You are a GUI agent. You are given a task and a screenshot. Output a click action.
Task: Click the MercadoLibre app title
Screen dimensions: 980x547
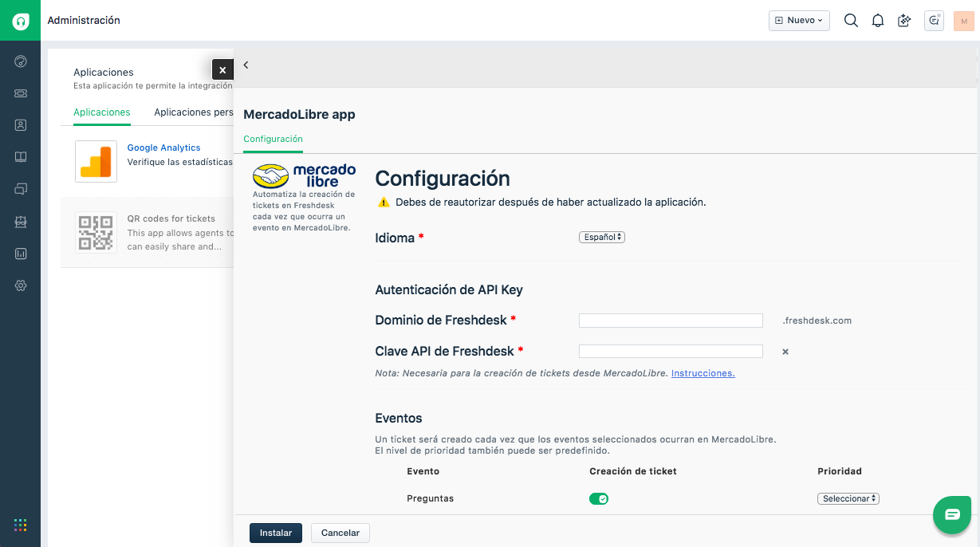[x=299, y=115]
